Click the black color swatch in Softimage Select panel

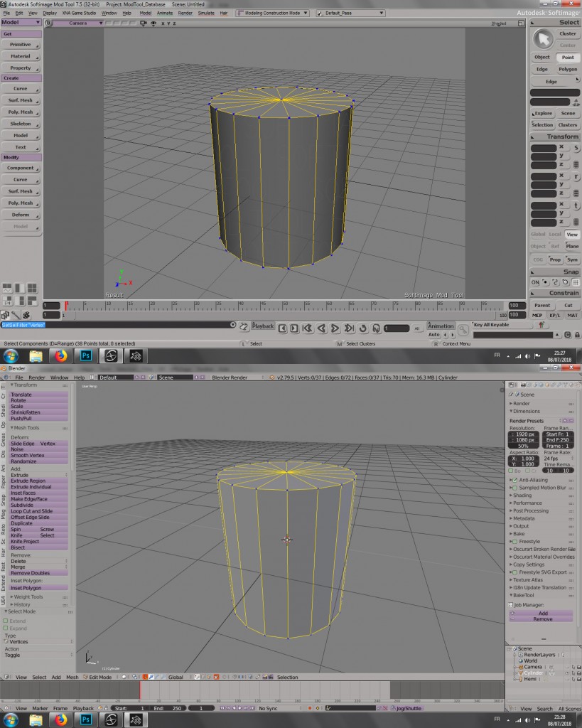[556, 92]
